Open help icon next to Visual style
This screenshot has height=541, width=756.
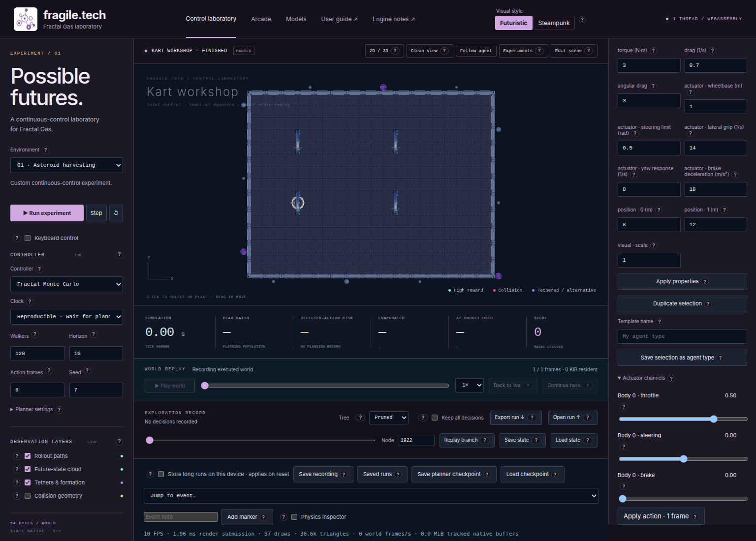(x=582, y=20)
